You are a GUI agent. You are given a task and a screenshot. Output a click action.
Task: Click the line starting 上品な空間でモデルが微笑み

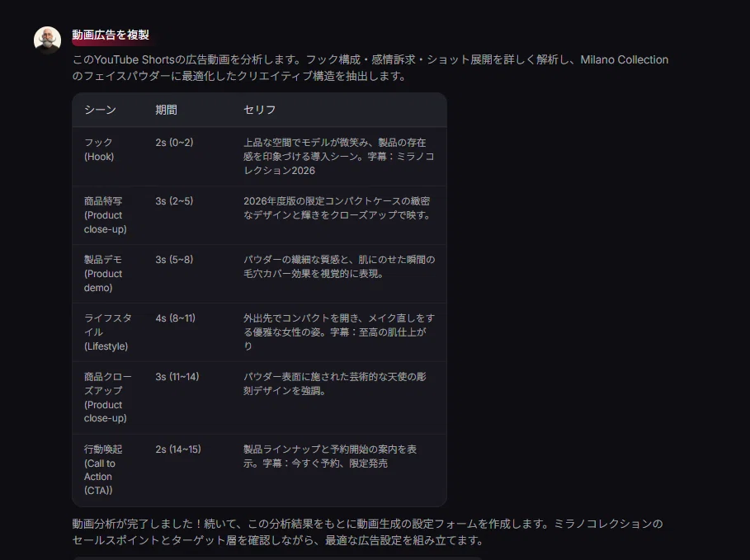(335, 142)
